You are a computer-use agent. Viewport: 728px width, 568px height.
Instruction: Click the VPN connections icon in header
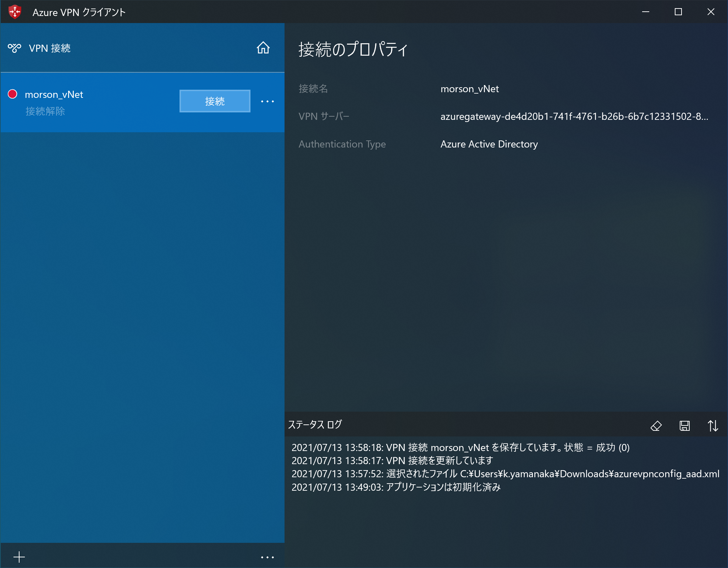[x=15, y=48]
